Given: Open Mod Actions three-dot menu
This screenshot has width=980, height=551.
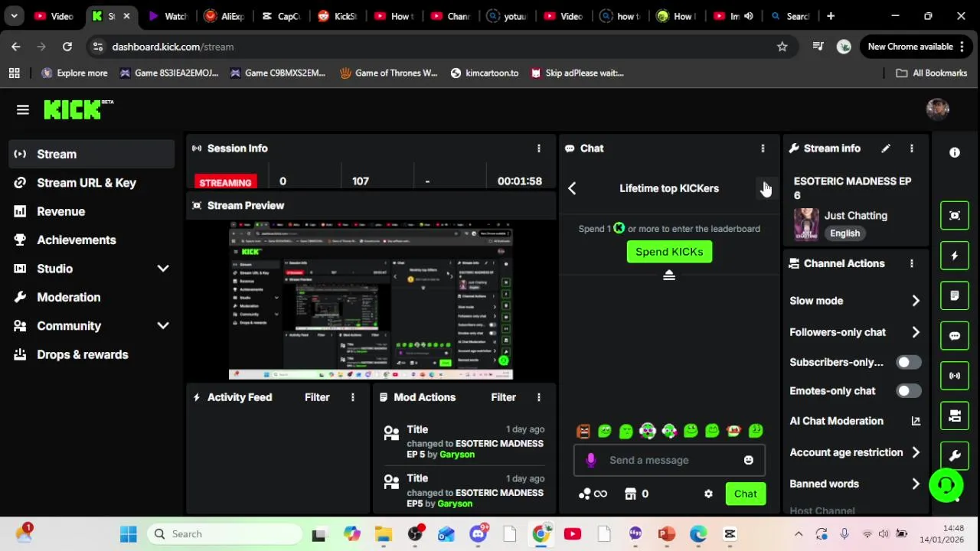Looking at the screenshot, I should coord(539,397).
